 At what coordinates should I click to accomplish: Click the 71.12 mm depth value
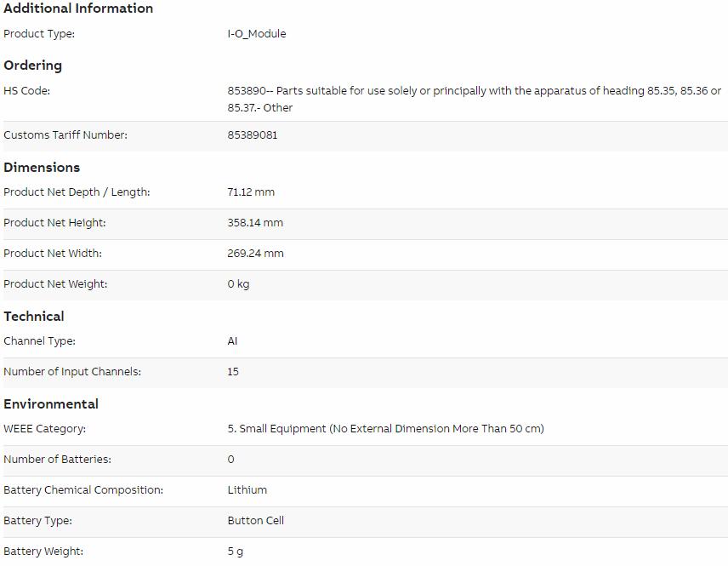click(x=251, y=192)
